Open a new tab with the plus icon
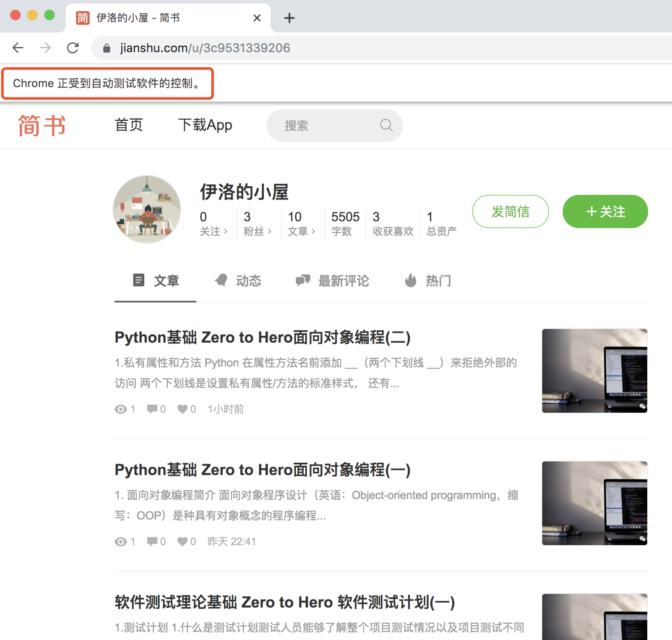 coord(289,18)
